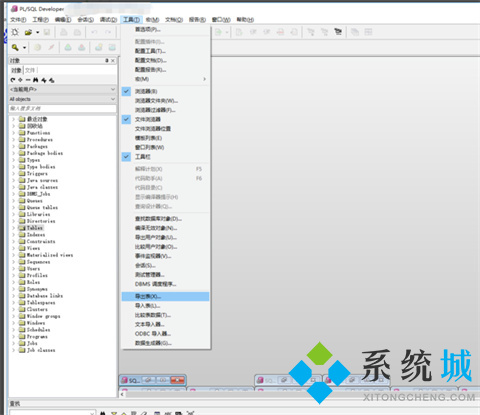Choose 导入表(L)... from the menu
480x415 pixels.
(165, 306)
